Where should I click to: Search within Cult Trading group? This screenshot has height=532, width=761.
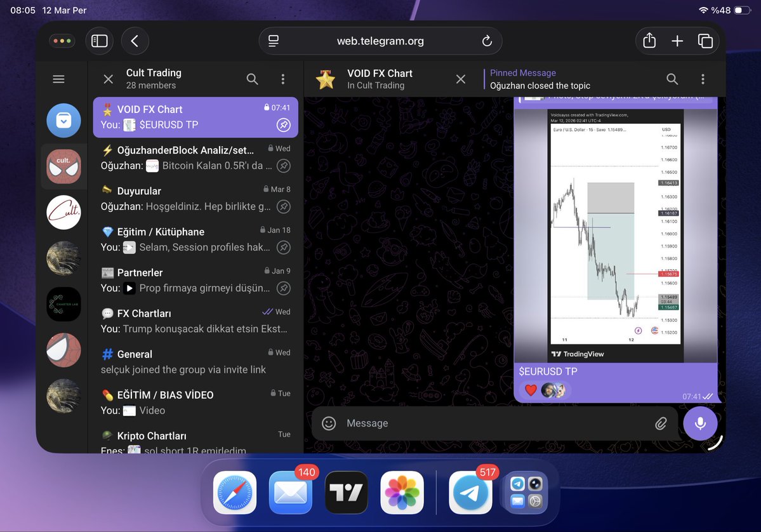tap(252, 79)
